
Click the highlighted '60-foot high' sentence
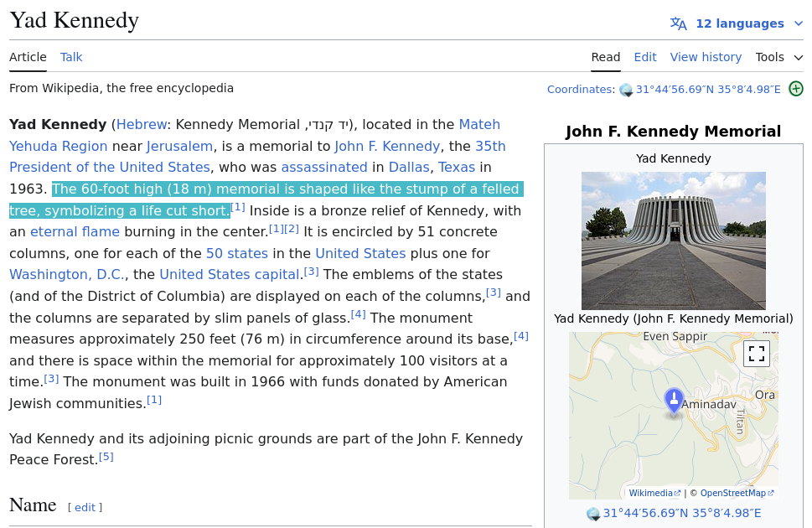click(266, 199)
